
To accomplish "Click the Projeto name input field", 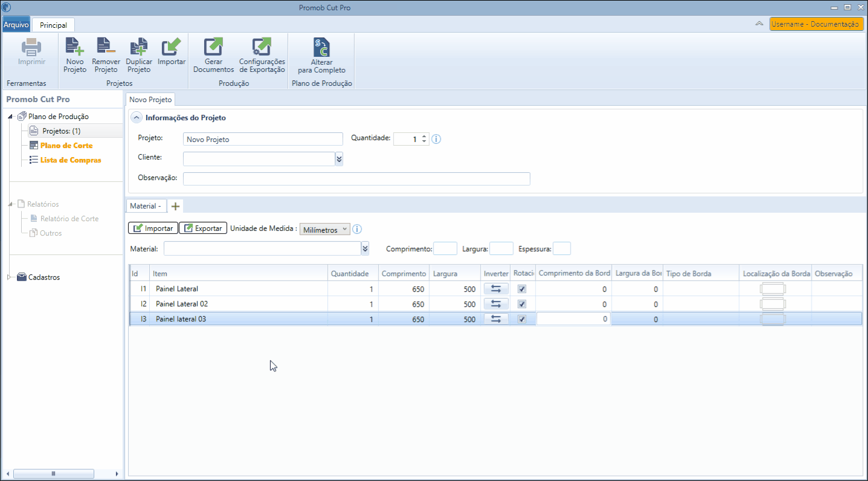I will 263,139.
